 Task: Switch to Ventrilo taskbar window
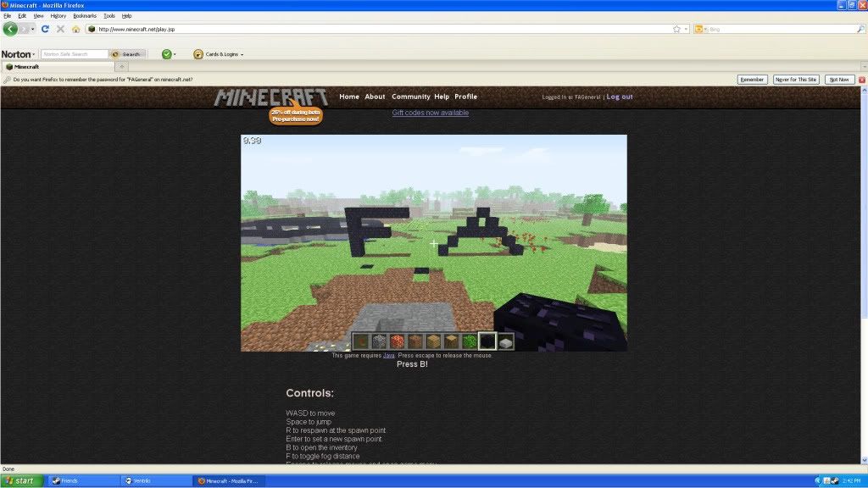pyautogui.click(x=156, y=481)
